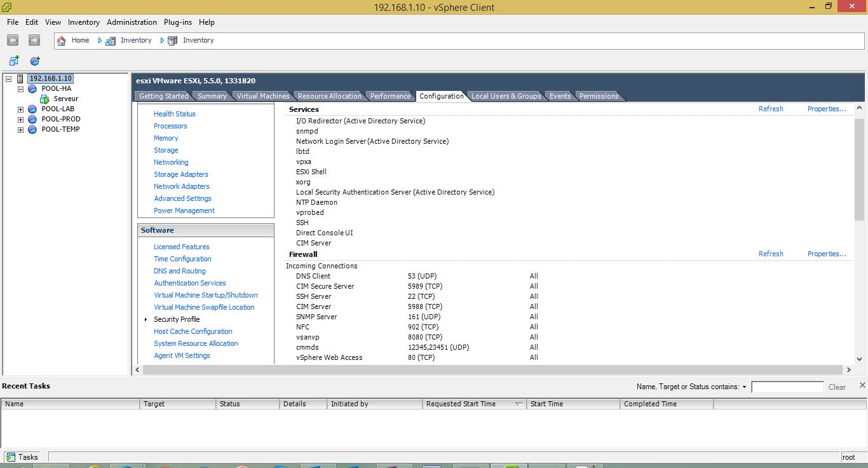Click the POOL-LAB resource pool icon

pos(32,109)
